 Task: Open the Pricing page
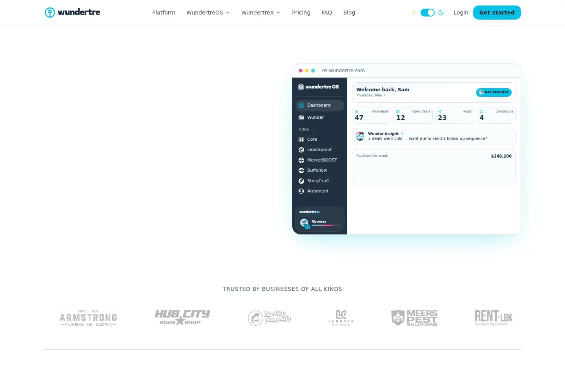(301, 13)
